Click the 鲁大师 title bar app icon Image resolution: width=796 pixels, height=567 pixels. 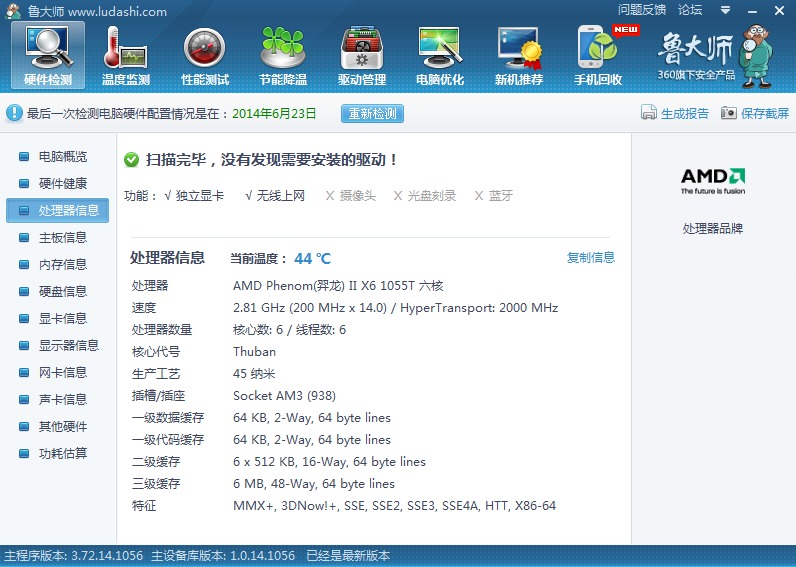click(13, 11)
